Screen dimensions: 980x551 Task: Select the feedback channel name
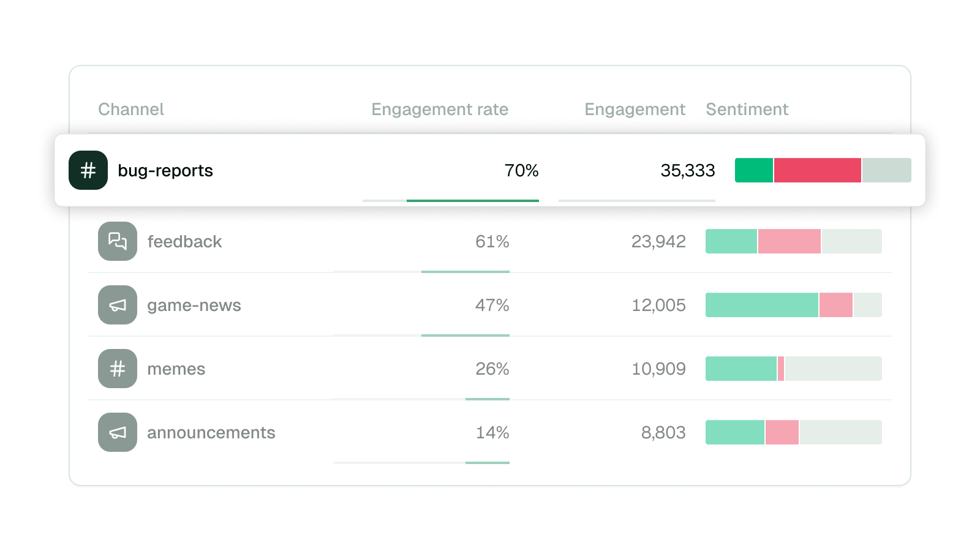pyautogui.click(x=184, y=241)
